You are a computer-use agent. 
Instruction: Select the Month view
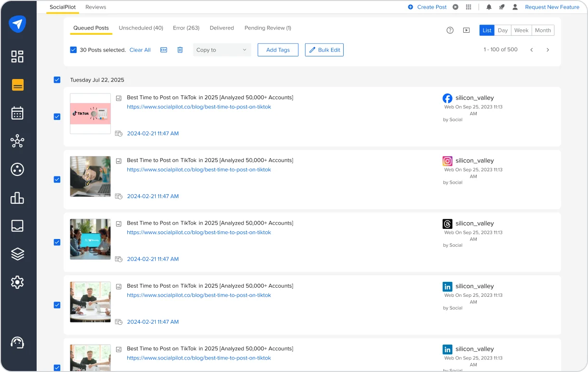[x=543, y=30]
